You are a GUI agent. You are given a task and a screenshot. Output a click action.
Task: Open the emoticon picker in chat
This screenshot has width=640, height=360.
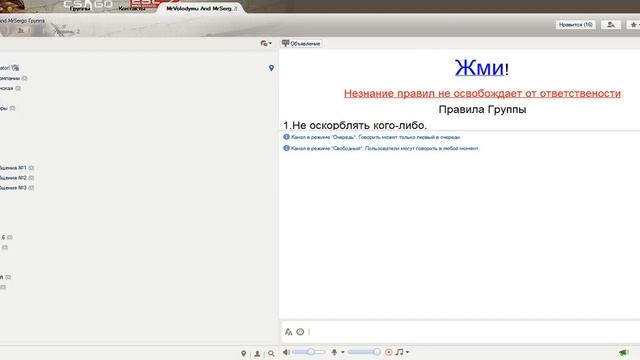point(300,332)
